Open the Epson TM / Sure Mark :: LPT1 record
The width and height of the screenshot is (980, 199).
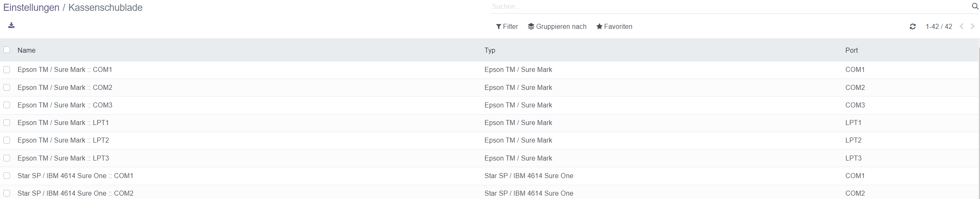[x=63, y=123]
